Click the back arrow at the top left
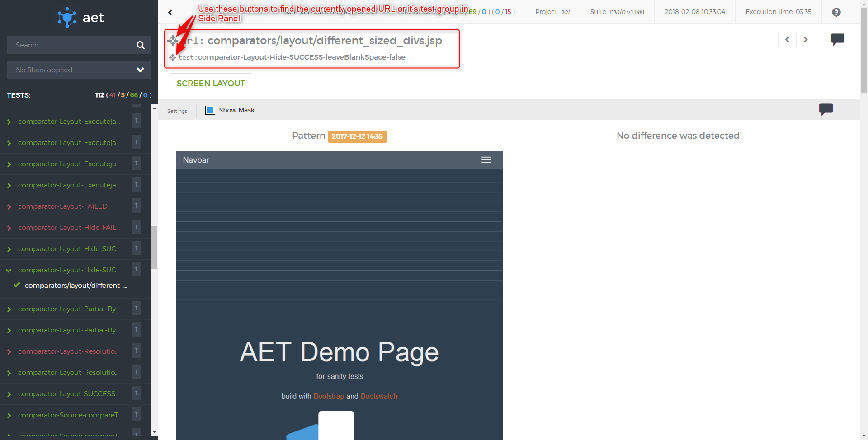 [170, 12]
